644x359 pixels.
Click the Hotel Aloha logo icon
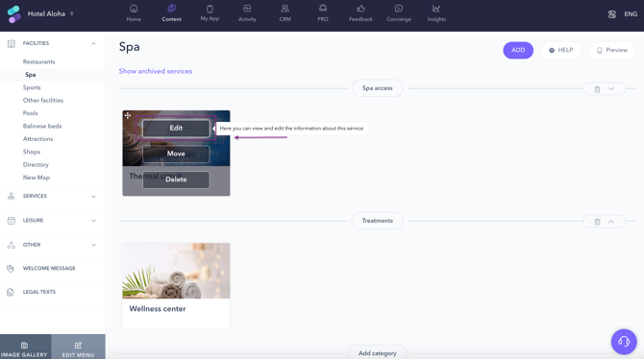[x=14, y=14]
